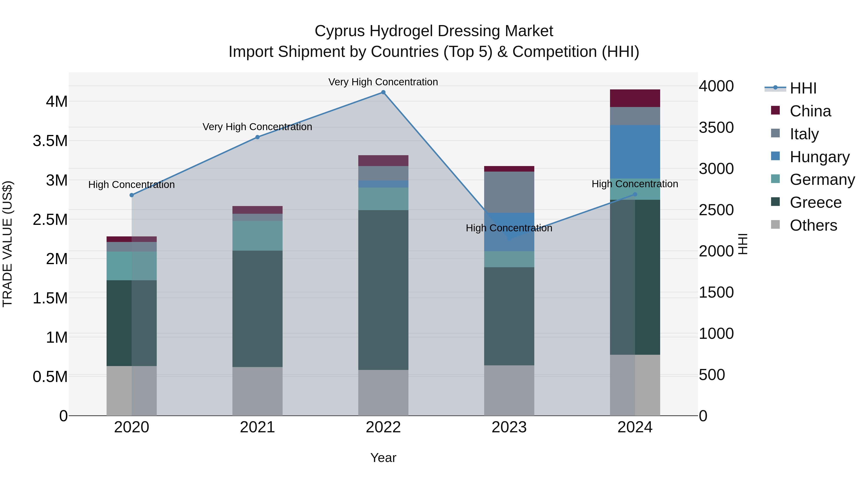Toggle Others series in legend
Image resolution: width=868 pixels, height=488 pixels.
pos(813,225)
